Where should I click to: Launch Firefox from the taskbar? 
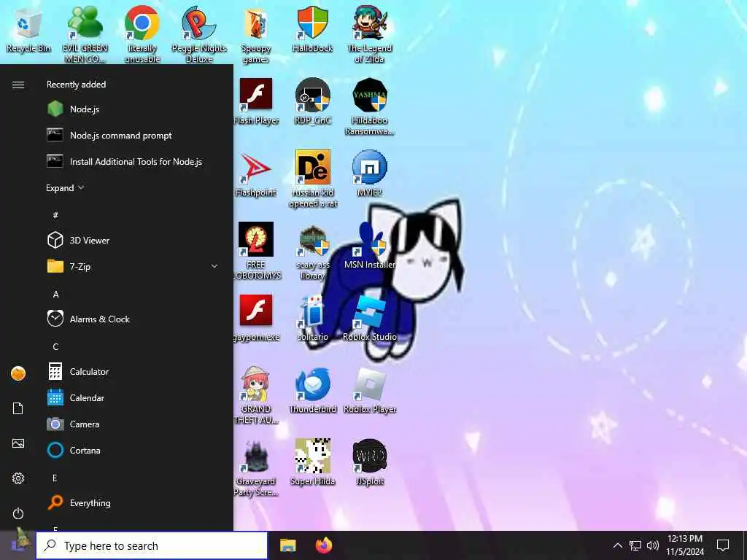324,545
